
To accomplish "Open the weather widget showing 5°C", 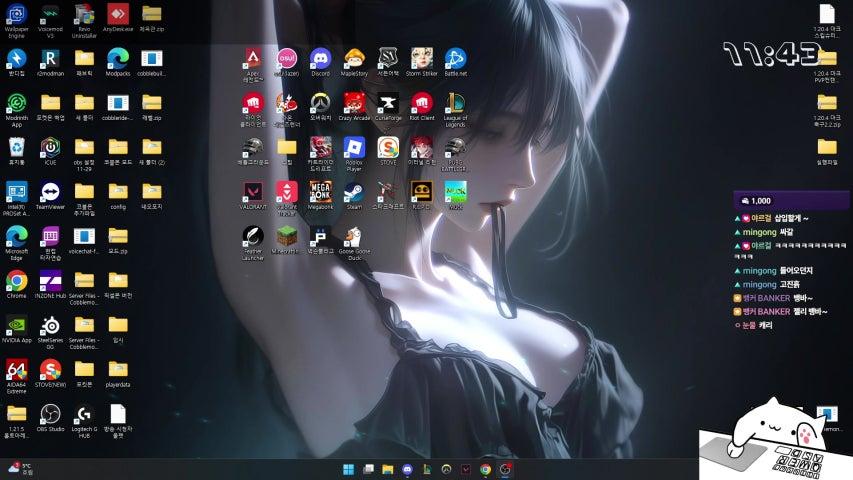I will coord(20,468).
